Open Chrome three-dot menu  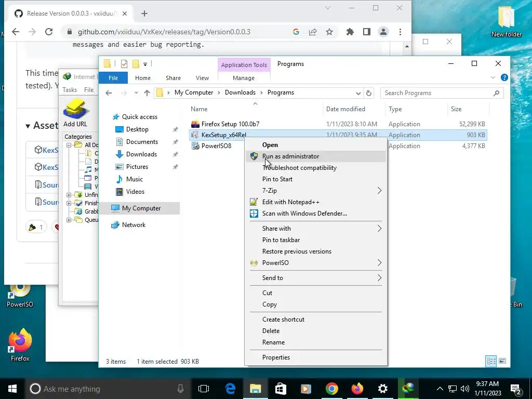click(x=401, y=32)
